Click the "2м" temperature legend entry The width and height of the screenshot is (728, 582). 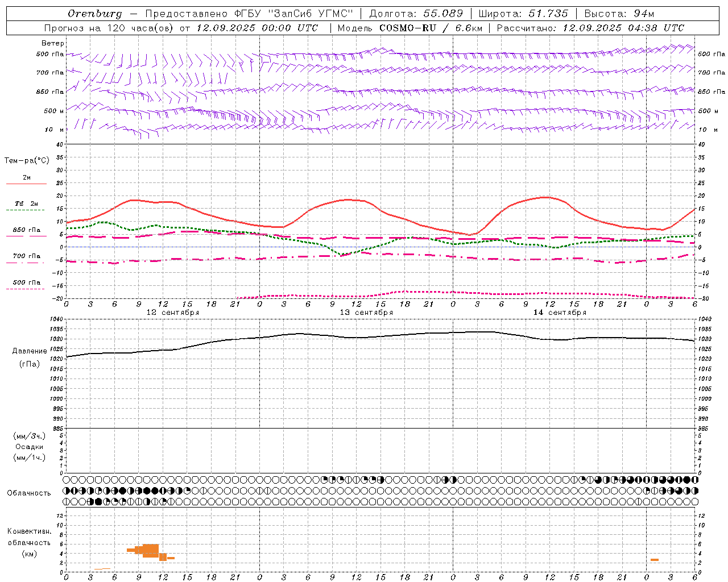click(27, 178)
